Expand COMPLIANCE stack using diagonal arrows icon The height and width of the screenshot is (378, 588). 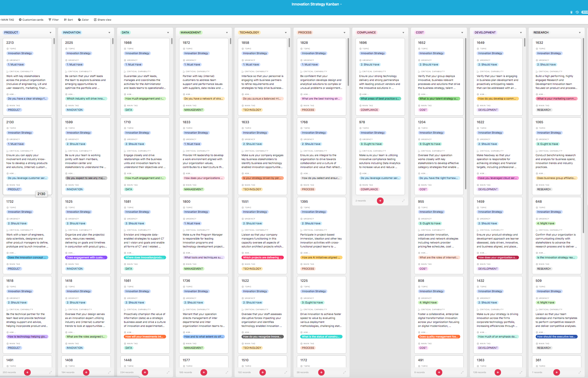pyautogui.click(x=403, y=201)
